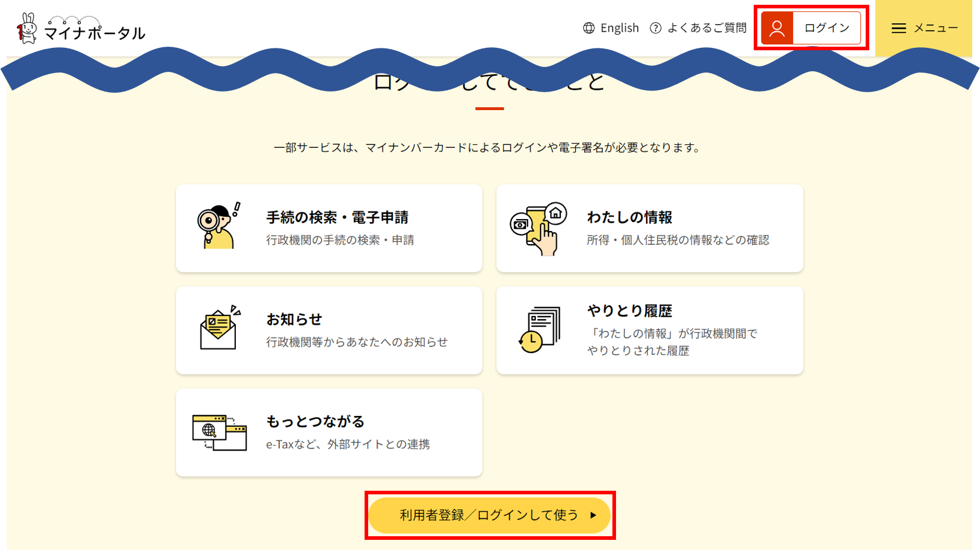Open the hamburger メニュー icon
The image size is (980, 550).
pos(899,28)
